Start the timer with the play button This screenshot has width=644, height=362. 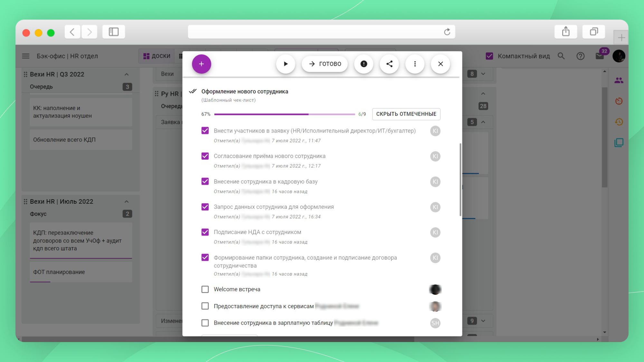286,64
